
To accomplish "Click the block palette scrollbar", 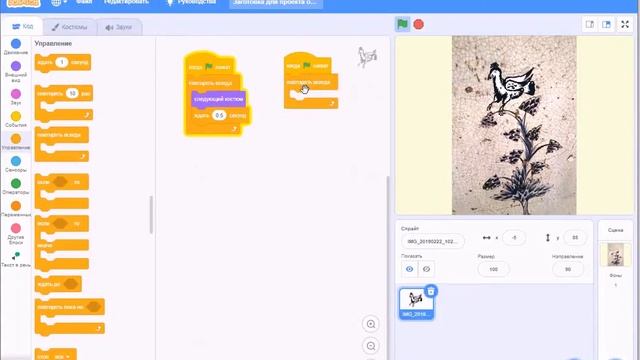I will 151,215.
